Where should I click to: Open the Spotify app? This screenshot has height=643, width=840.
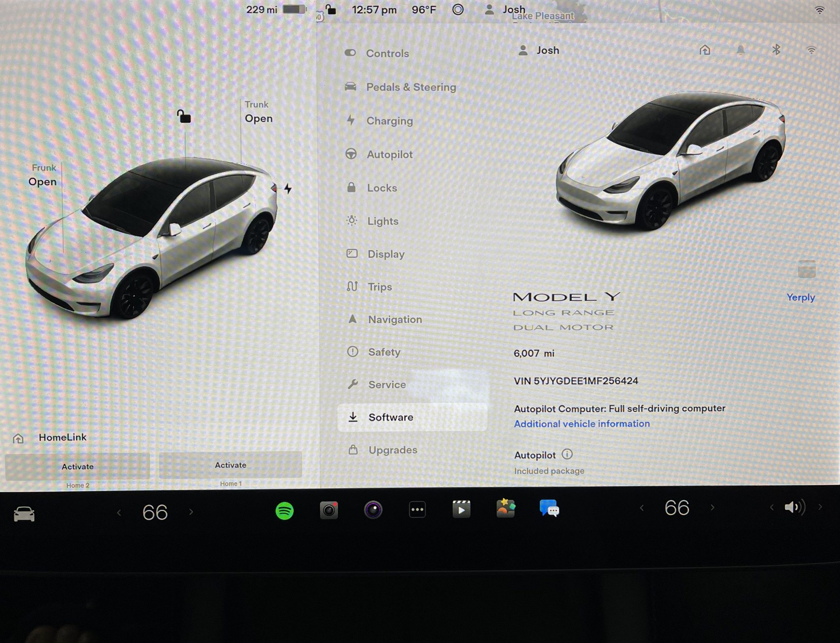pos(284,510)
